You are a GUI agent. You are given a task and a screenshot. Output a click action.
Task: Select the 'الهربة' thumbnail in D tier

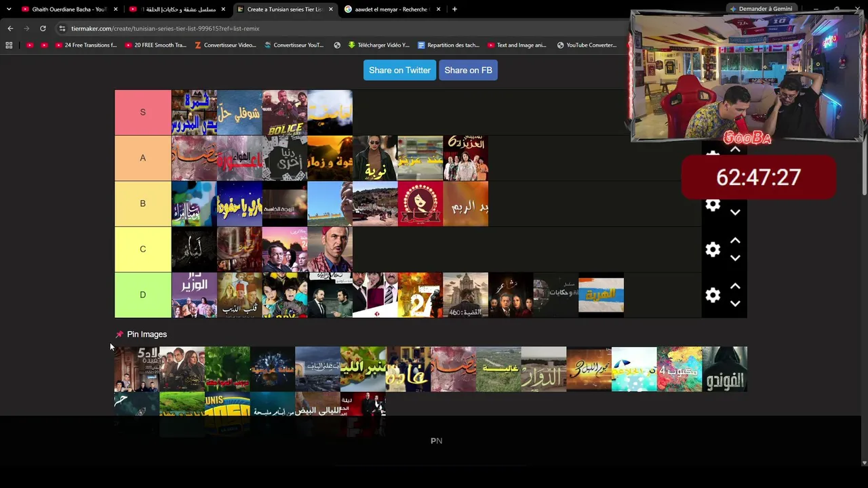click(601, 295)
